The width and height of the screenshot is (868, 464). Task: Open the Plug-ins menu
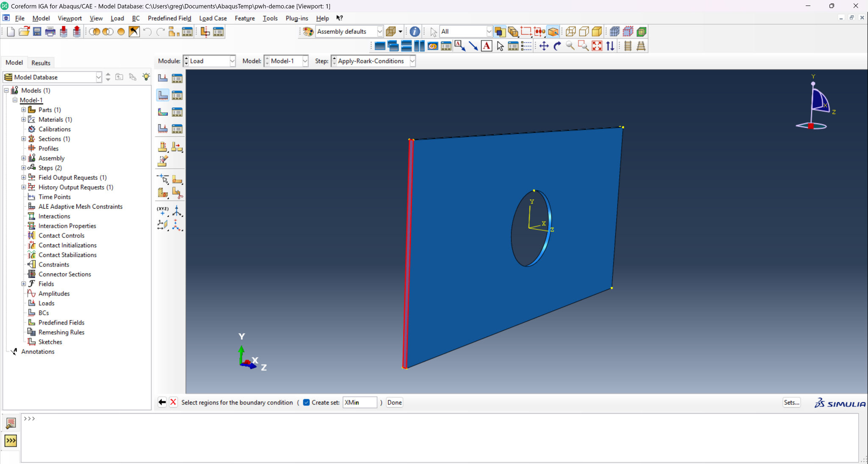297,18
